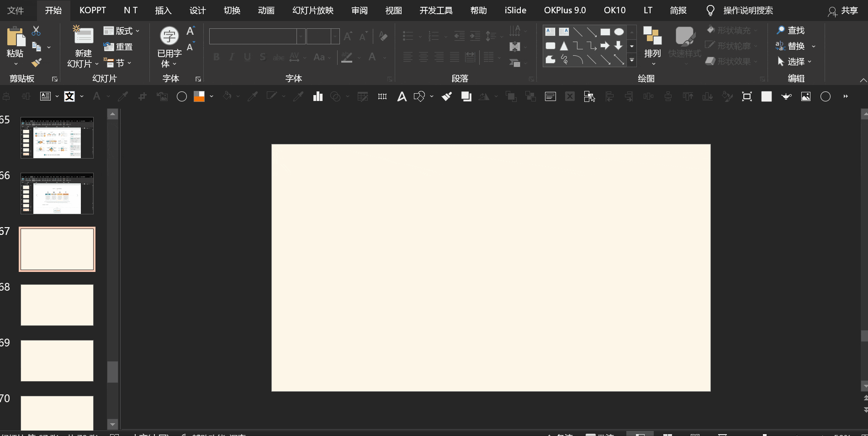Choose the oval shape in shapes gallery
868x436 pixels.
coord(619,32)
